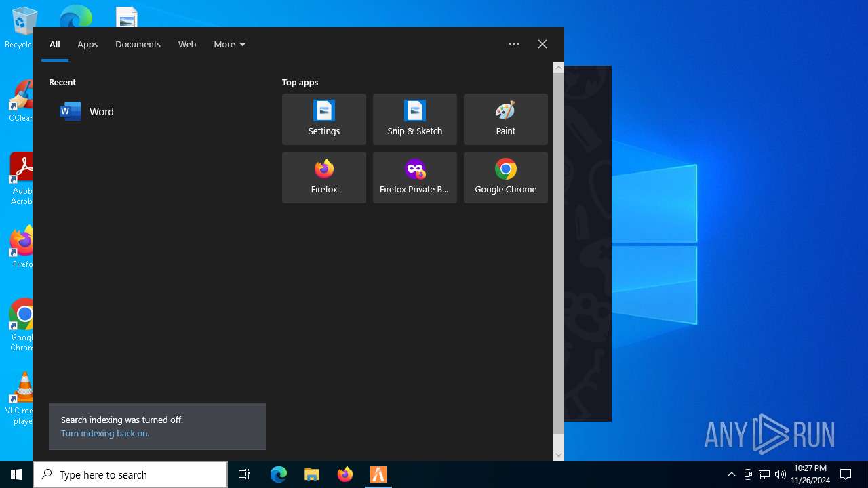Launch Microsoft Edge from taskbar

pos(279,474)
